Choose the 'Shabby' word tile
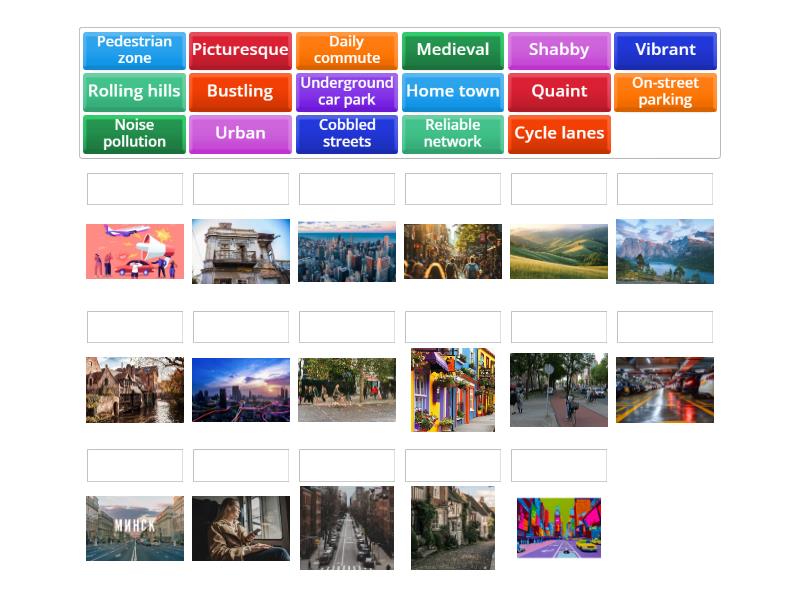This screenshot has height=600, width=800. tap(559, 50)
